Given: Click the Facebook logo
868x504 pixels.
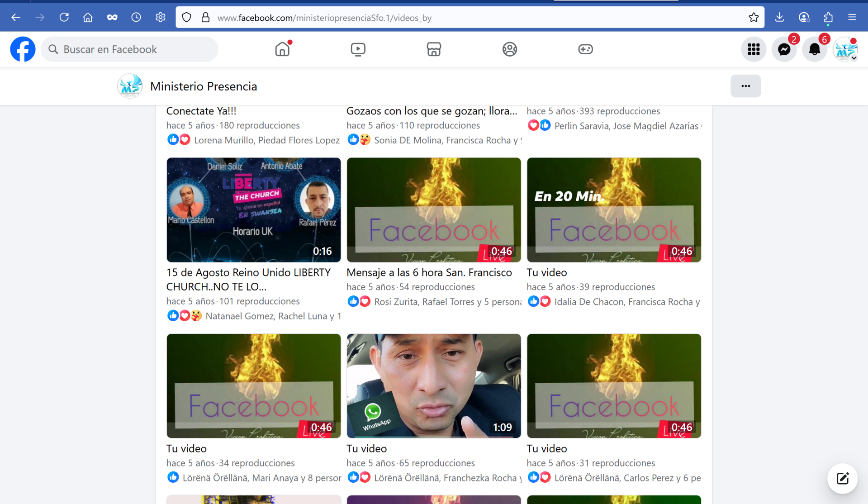Looking at the screenshot, I should tap(23, 49).
